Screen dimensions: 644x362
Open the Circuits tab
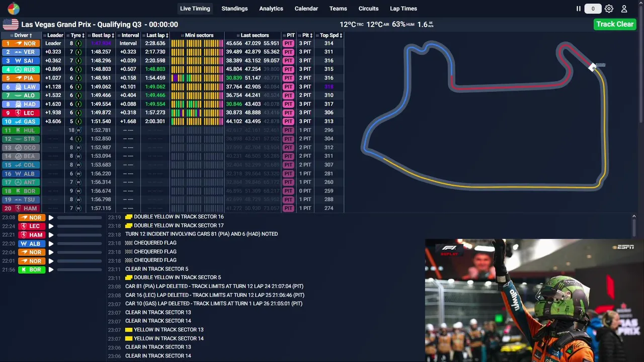[368, 9]
